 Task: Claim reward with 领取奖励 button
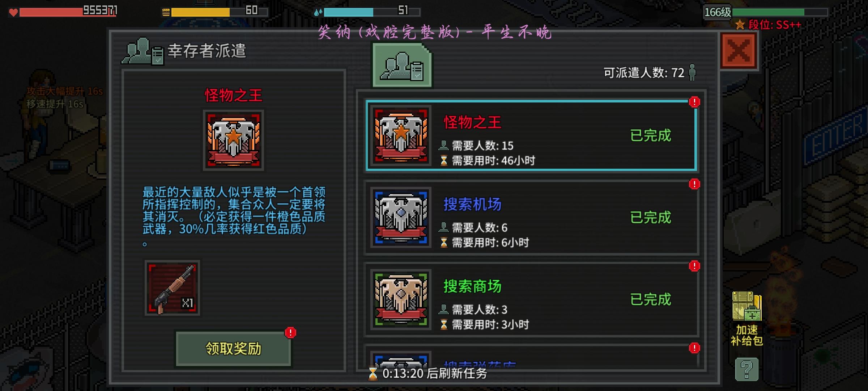[x=233, y=349]
